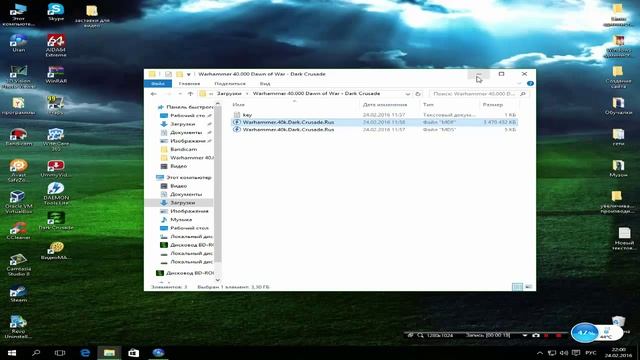This screenshot has width=640, height=360.
Task: Open the Uran browser shortcut
Action: tap(18, 42)
